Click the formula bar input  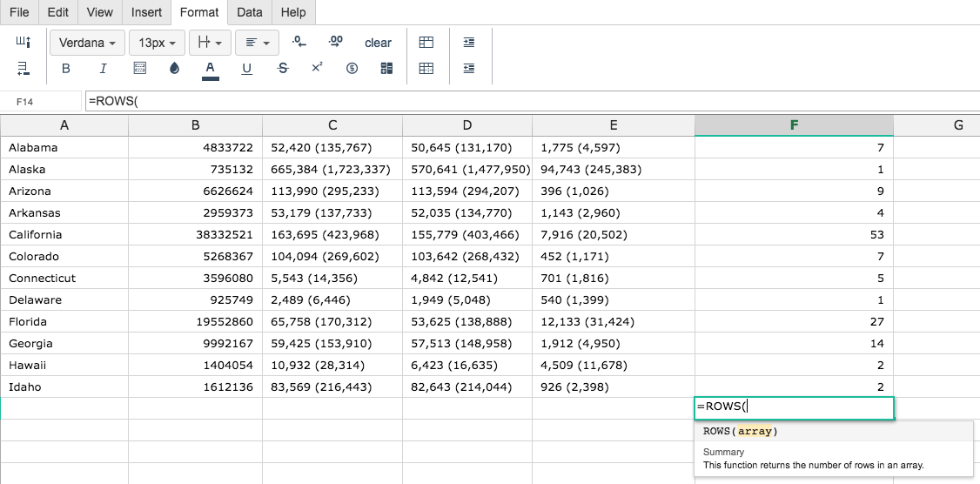(531, 101)
